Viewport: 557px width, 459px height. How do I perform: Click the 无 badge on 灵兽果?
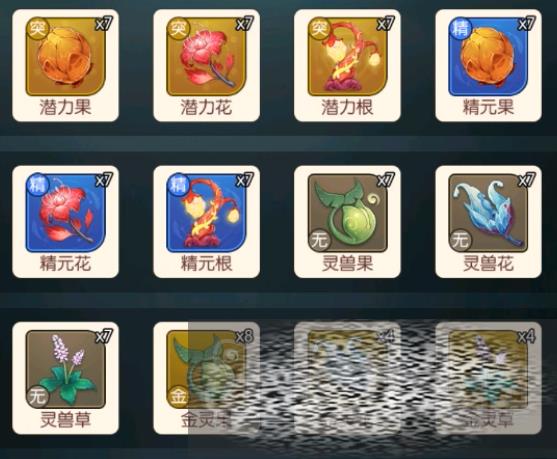pos(320,240)
